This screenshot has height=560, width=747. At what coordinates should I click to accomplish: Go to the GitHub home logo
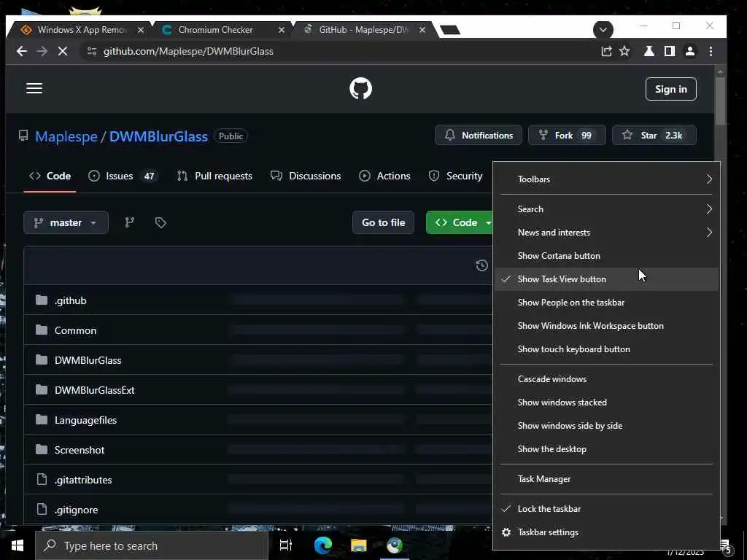360,88
